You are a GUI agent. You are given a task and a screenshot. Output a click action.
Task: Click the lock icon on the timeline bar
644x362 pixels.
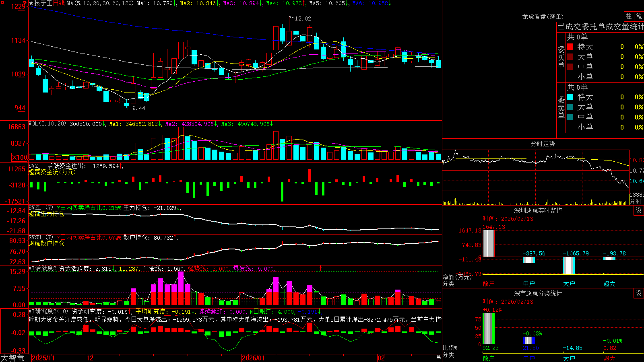[438, 357]
